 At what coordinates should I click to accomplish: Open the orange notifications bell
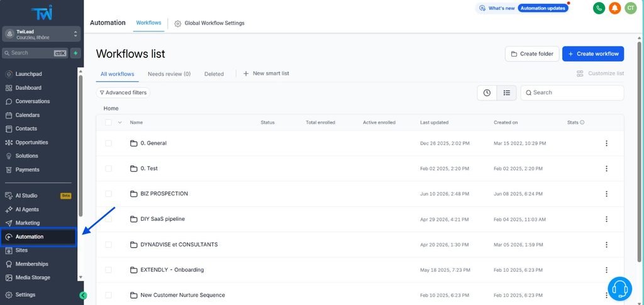click(615, 8)
